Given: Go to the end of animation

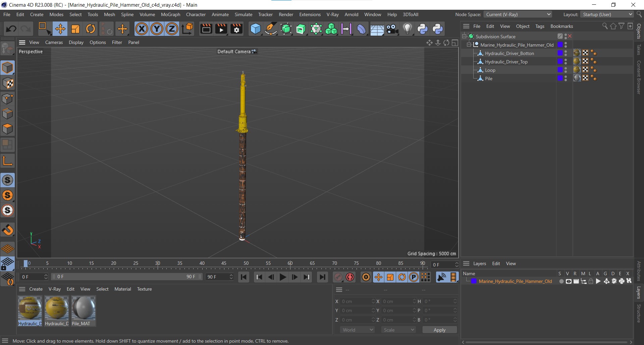Looking at the screenshot, I should tap(322, 277).
